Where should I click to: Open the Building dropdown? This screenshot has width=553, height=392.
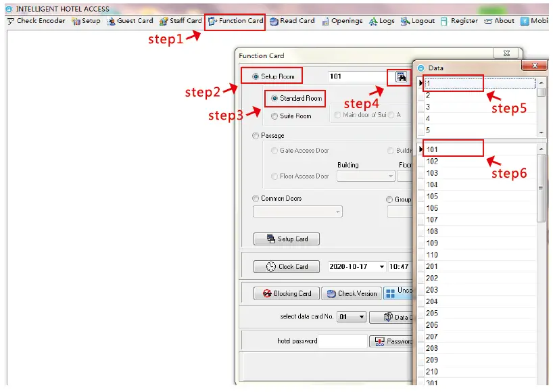[366, 176]
